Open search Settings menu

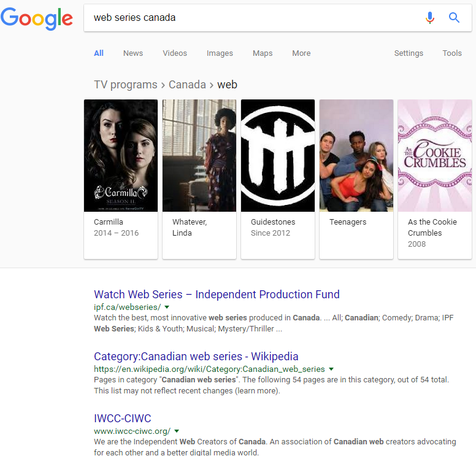point(409,53)
